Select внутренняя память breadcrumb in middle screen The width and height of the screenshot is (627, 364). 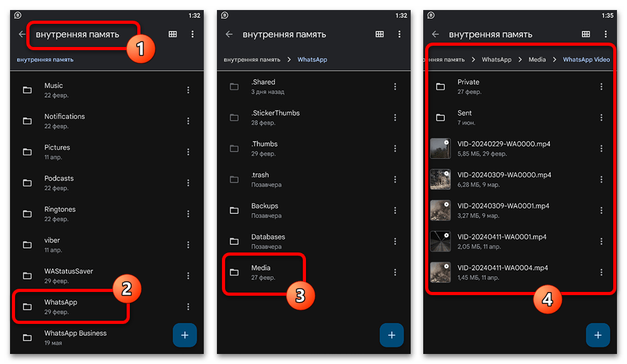(x=252, y=60)
